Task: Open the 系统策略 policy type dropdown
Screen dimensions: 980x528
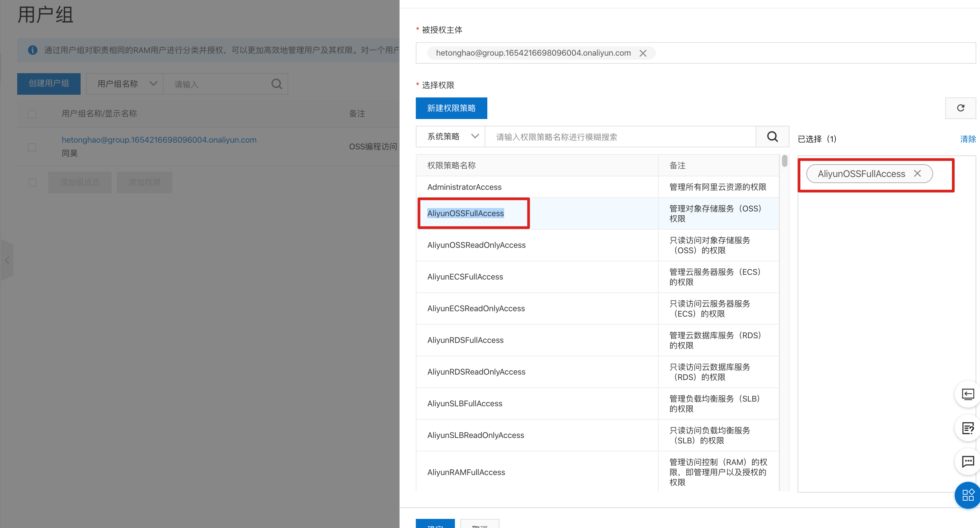Action: (451, 137)
